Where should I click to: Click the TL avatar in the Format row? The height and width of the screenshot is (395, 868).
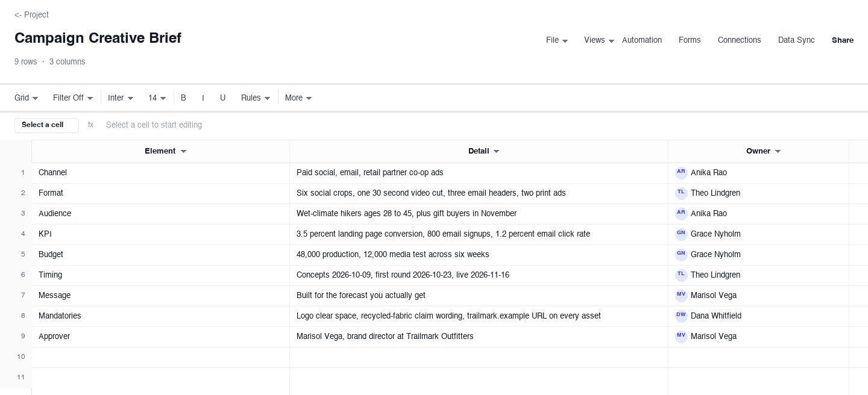(681, 193)
